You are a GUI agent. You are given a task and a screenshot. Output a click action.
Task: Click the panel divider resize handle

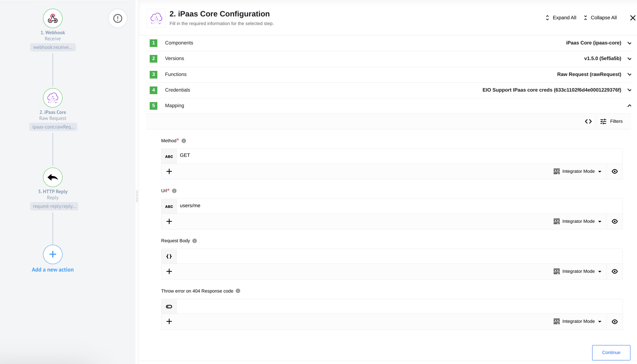[137, 196]
